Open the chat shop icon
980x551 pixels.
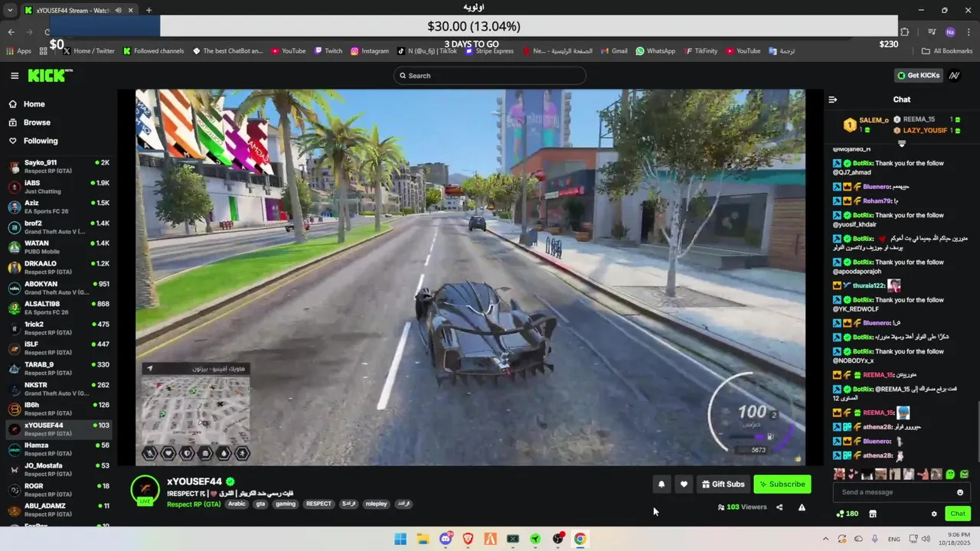(x=872, y=514)
